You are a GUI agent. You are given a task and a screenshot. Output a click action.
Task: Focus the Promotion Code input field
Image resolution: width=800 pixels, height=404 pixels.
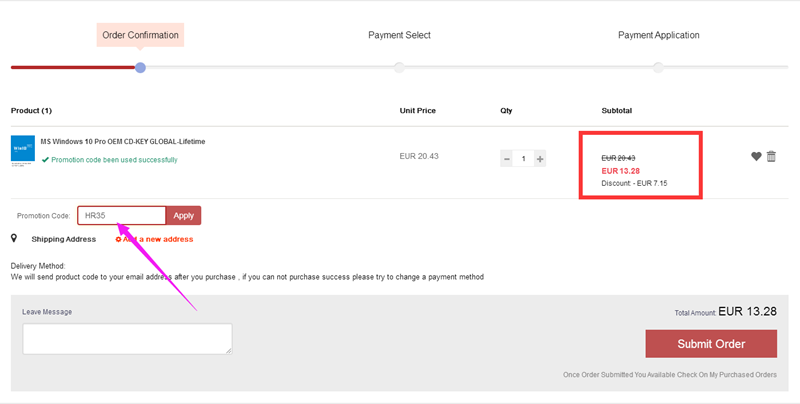click(121, 215)
